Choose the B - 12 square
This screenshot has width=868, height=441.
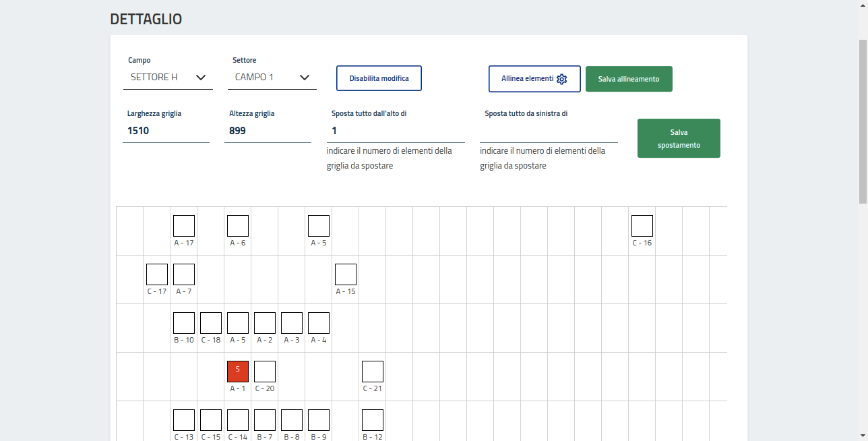(373, 420)
